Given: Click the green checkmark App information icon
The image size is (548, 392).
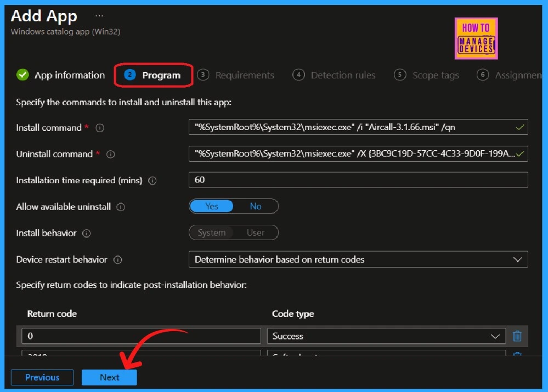Looking at the screenshot, I should click(x=22, y=75).
